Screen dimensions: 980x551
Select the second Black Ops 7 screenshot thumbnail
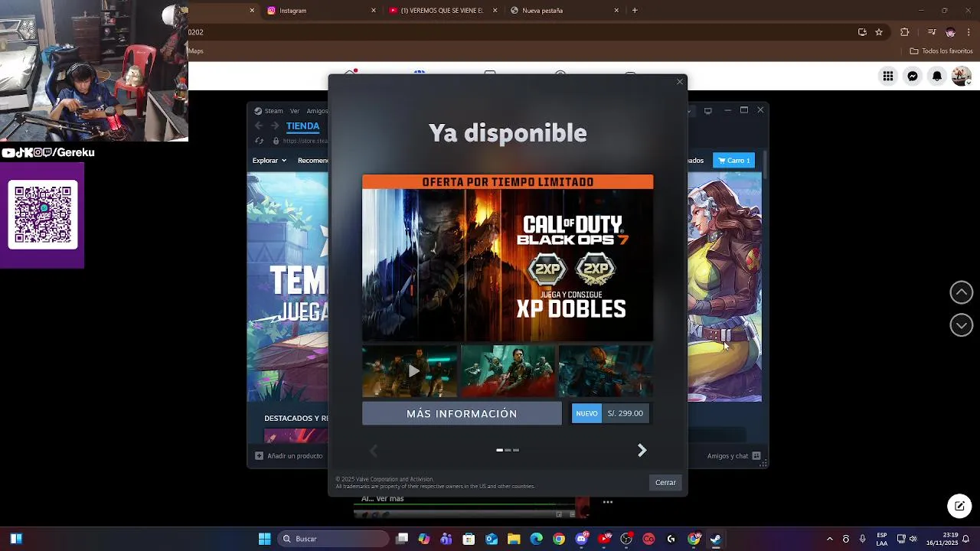tap(508, 371)
